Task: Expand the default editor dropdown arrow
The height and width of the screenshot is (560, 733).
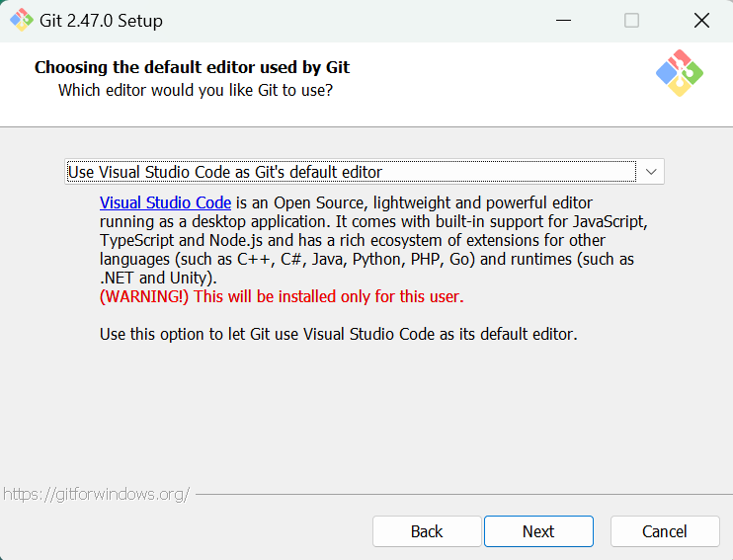Action: click(x=651, y=172)
